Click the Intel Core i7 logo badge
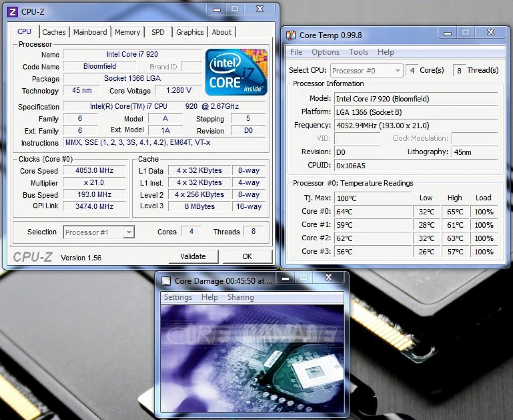Image resolution: width=513 pixels, height=420 pixels. 237,72
